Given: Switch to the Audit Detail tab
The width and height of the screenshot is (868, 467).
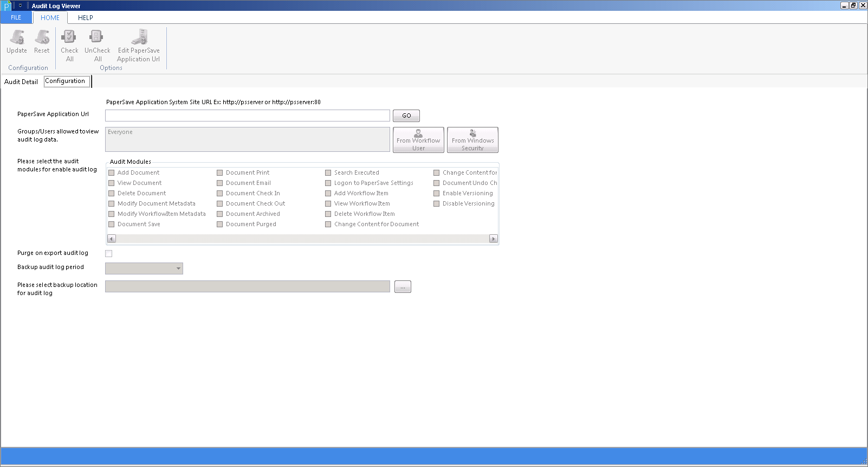Looking at the screenshot, I should [21, 81].
